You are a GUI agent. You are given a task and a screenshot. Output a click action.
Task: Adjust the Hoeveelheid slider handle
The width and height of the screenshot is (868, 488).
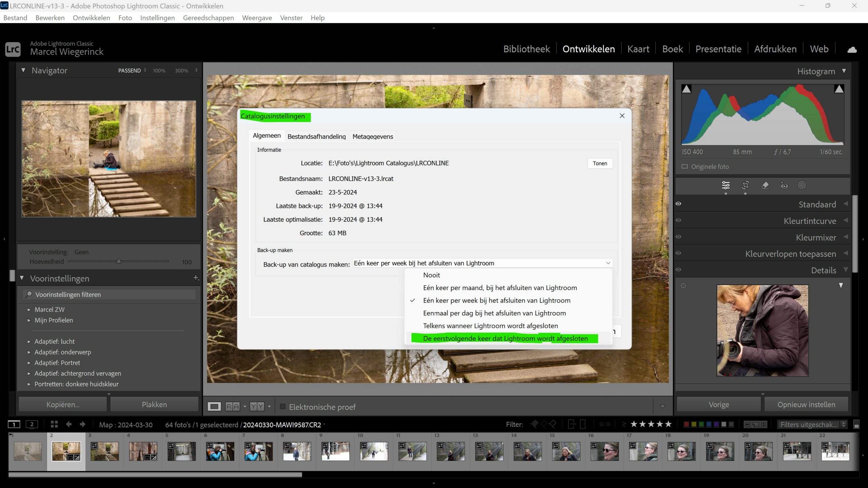[x=119, y=261]
